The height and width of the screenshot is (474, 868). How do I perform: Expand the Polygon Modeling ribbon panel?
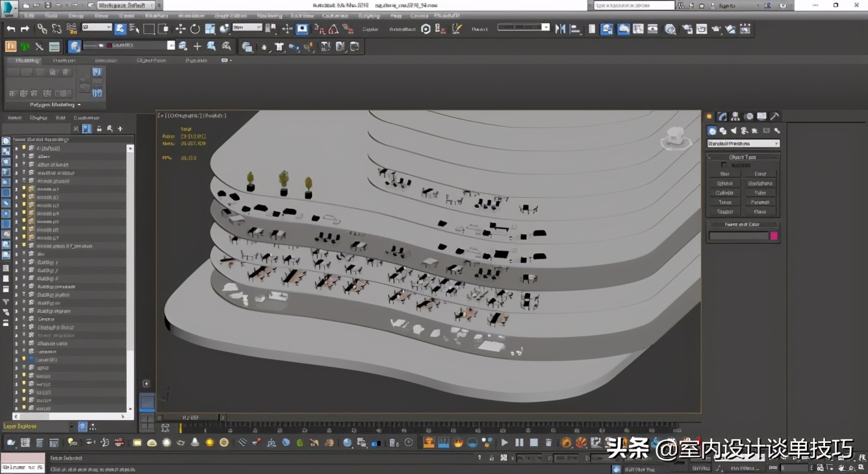[55, 105]
